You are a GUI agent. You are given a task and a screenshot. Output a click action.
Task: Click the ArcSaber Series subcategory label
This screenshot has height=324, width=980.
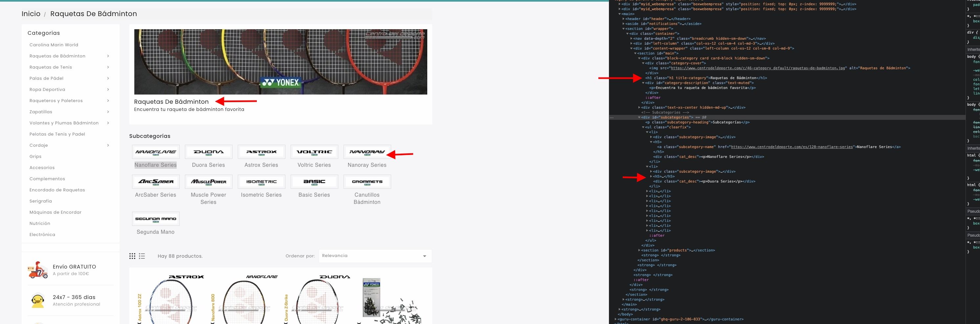click(x=156, y=195)
